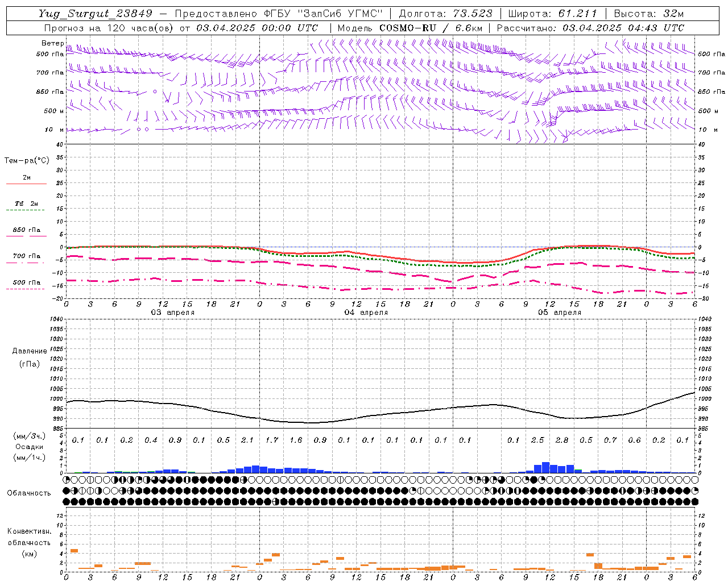Click 'Предоставлено ФГБУ "ЗапСиб УГМС"' provider text
The height and width of the screenshot is (582, 728).
pyautogui.click(x=279, y=14)
